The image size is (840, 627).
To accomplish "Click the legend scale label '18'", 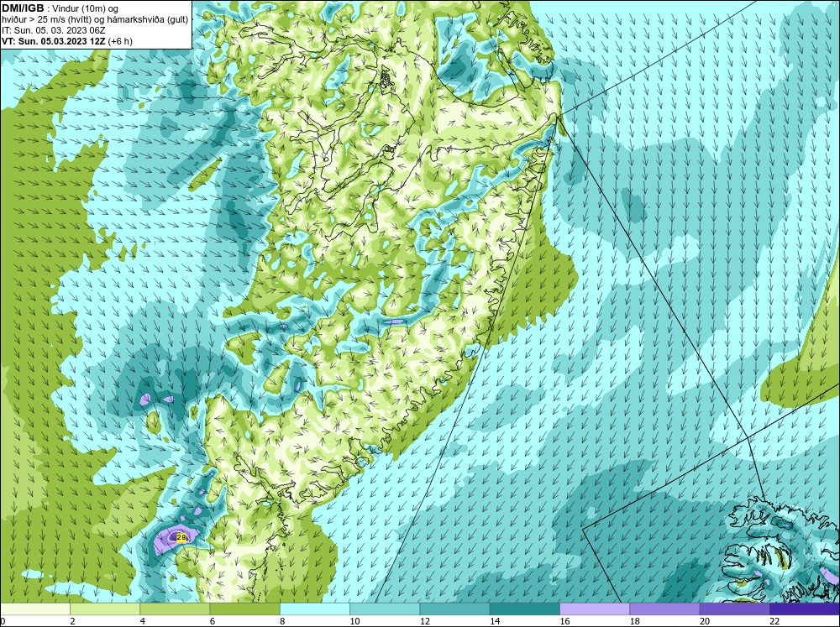I will point(635,620).
